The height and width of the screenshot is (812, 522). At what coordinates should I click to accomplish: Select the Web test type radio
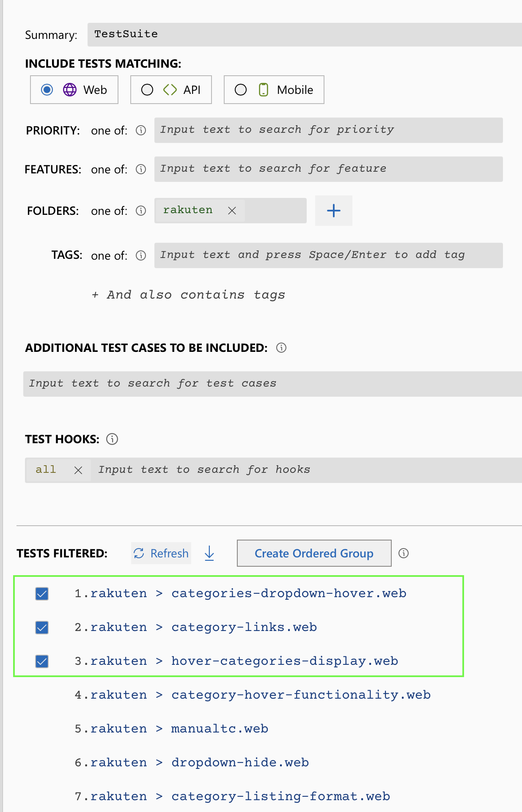coord(47,90)
